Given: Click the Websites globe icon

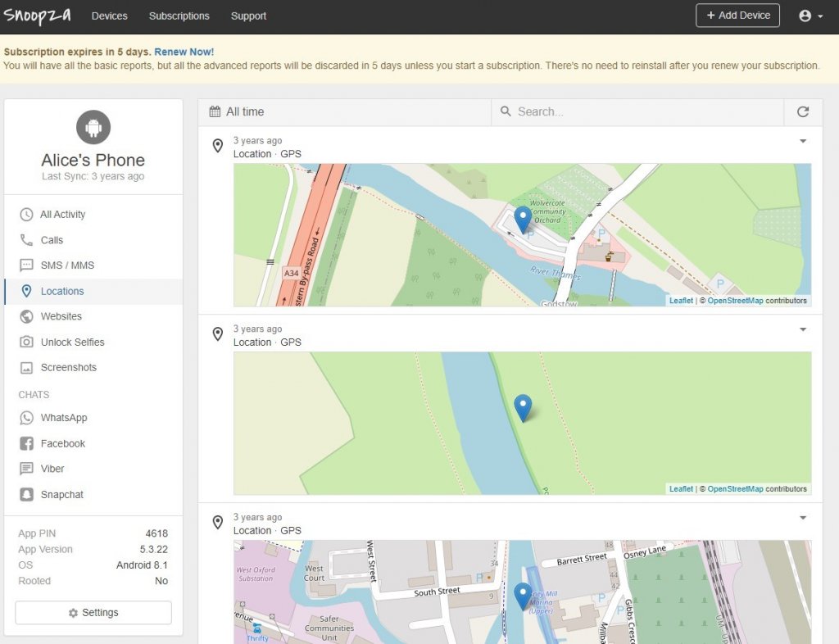Looking at the screenshot, I should point(26,316).
